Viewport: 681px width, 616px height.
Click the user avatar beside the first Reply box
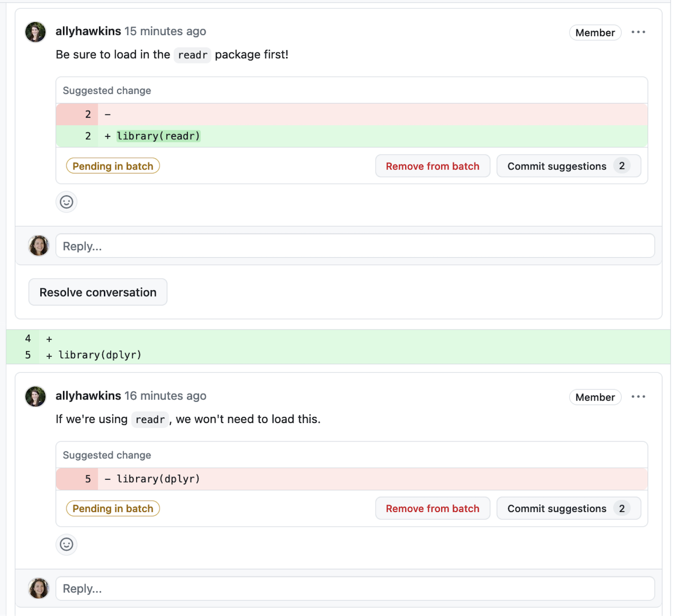pyautogui.click(x=39, y=245)
